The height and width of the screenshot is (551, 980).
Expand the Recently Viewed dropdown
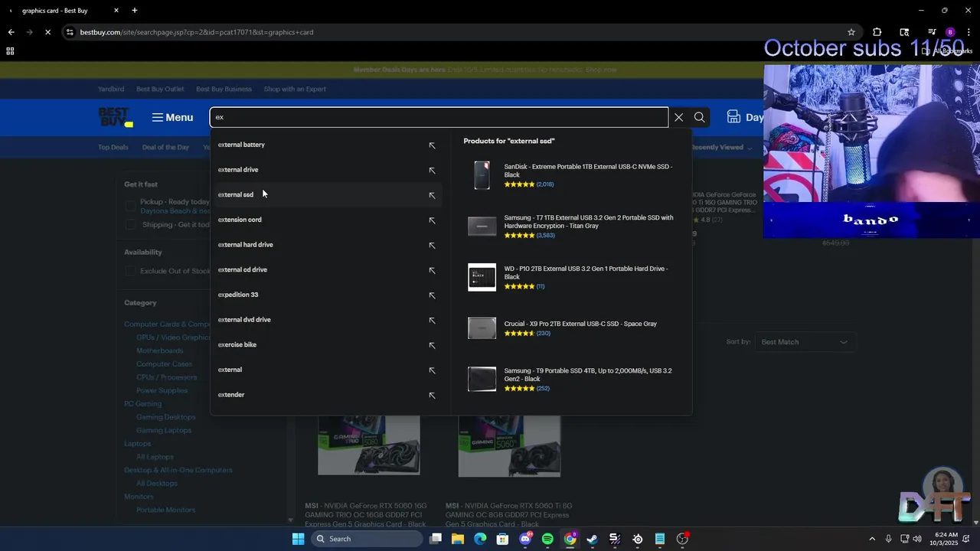coord(721,148)
